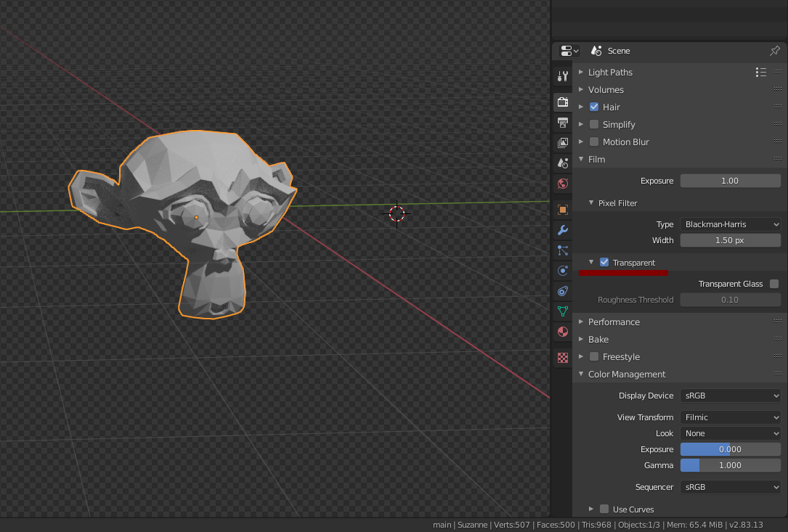
Task: Enable the Motion Blur checkbox
Action: click(x=594, y=142)
